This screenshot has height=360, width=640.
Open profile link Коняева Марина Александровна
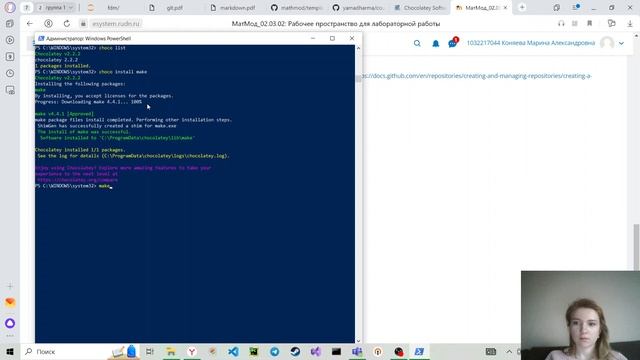pos(531,43)
